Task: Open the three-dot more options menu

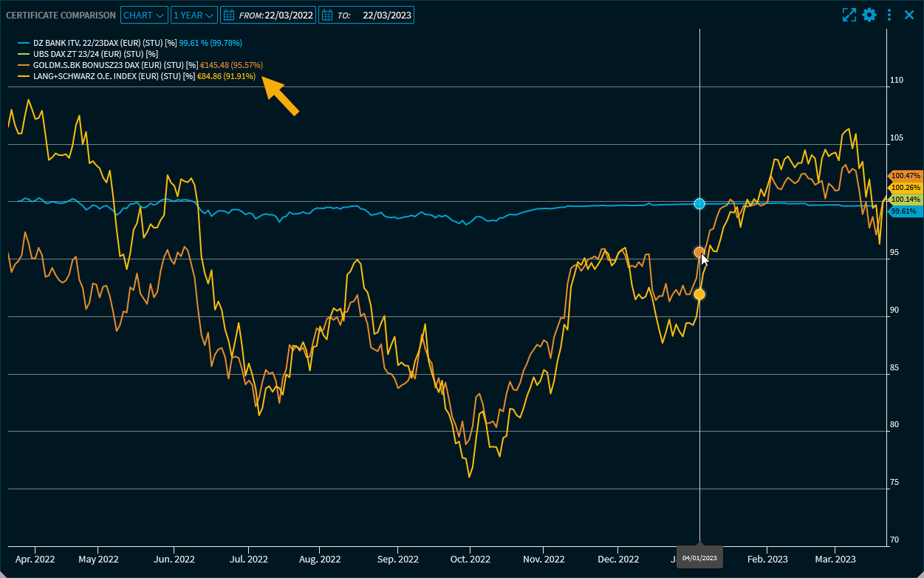Action: [x=889, y=15]
